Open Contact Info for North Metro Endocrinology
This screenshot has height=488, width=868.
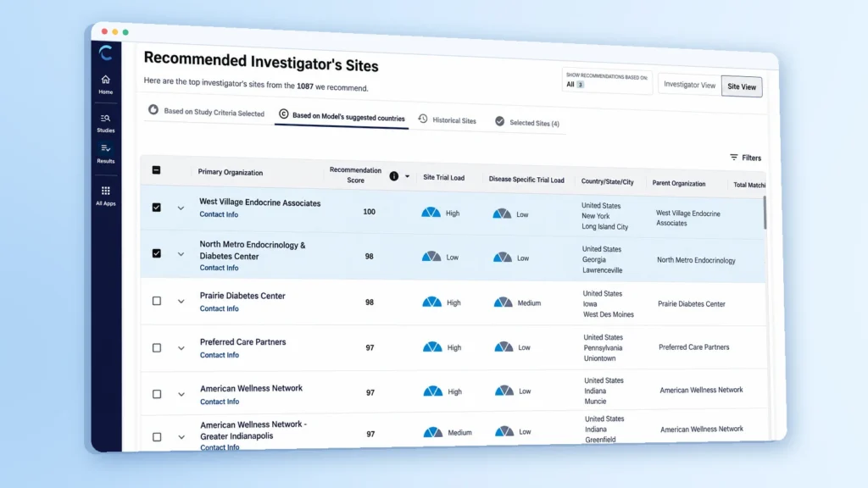(x=220, y=268)
